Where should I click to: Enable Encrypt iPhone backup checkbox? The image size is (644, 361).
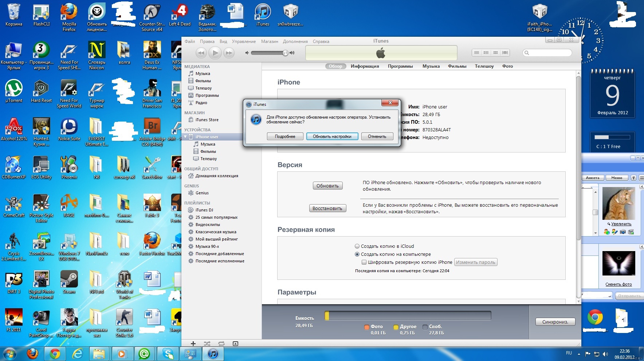pyautogui.click(x=364, y=262)
